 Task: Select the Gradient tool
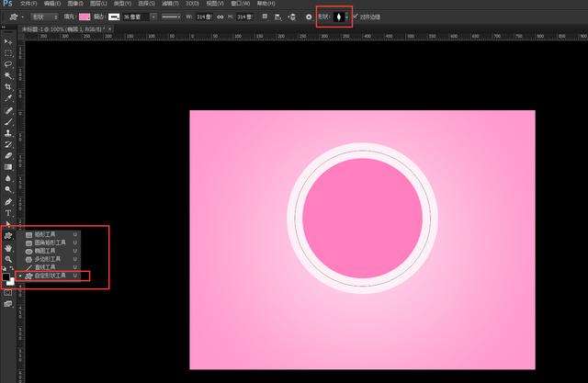click(8, 167)
